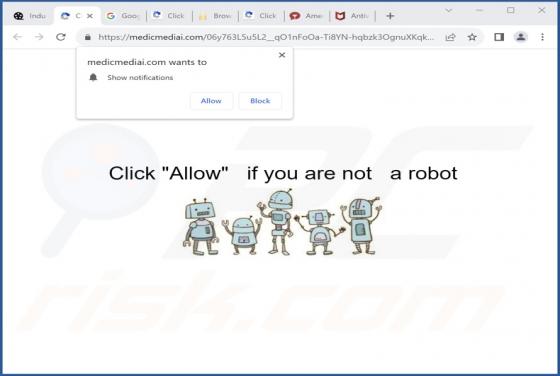The height and width of the screenshot is (376, 560).
Task: Go back to previous page
Action: coord(17,37)
